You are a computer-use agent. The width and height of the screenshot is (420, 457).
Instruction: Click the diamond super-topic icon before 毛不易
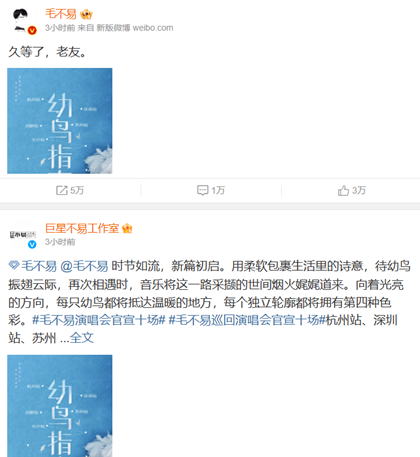pos(14,266)
